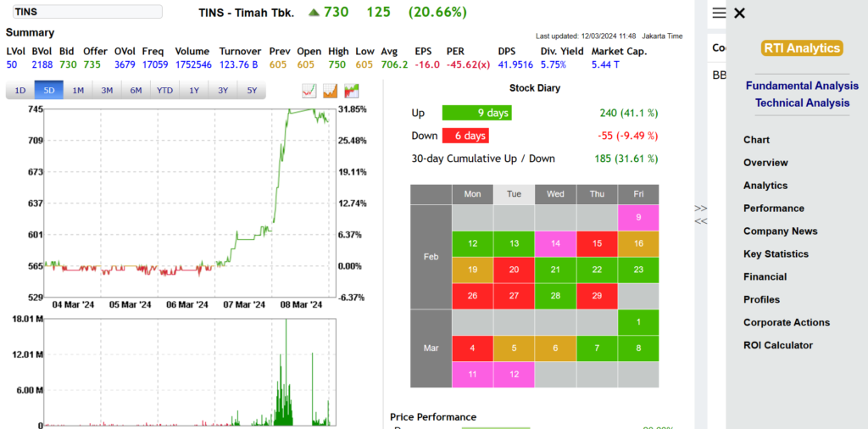Switch chart range to 1M
The height and width of the screenshot is (429, 868).
coord(78,90)
